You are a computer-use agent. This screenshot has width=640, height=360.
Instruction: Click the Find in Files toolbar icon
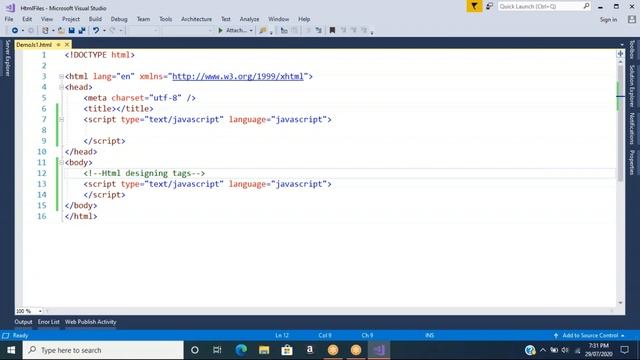click(263, 30)
